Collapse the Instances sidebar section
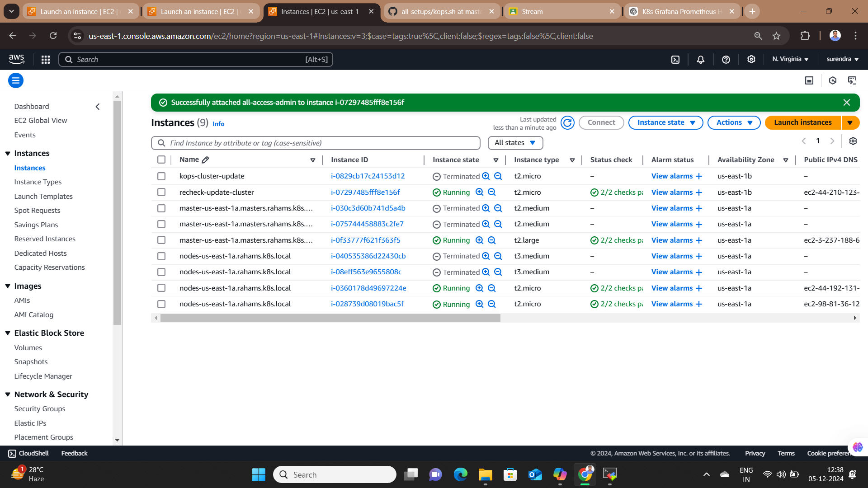This screenshot has height=488, width=868. [x=8, y=154]
